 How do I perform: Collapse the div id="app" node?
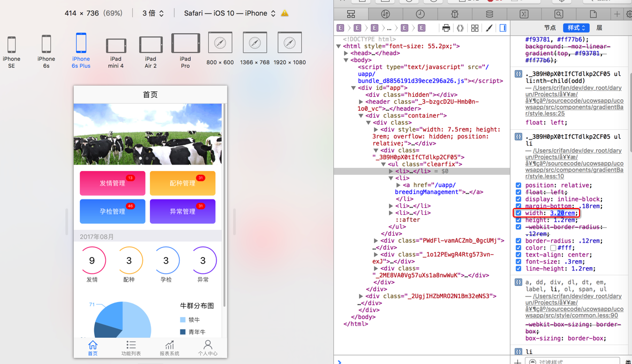coord(354,88)
